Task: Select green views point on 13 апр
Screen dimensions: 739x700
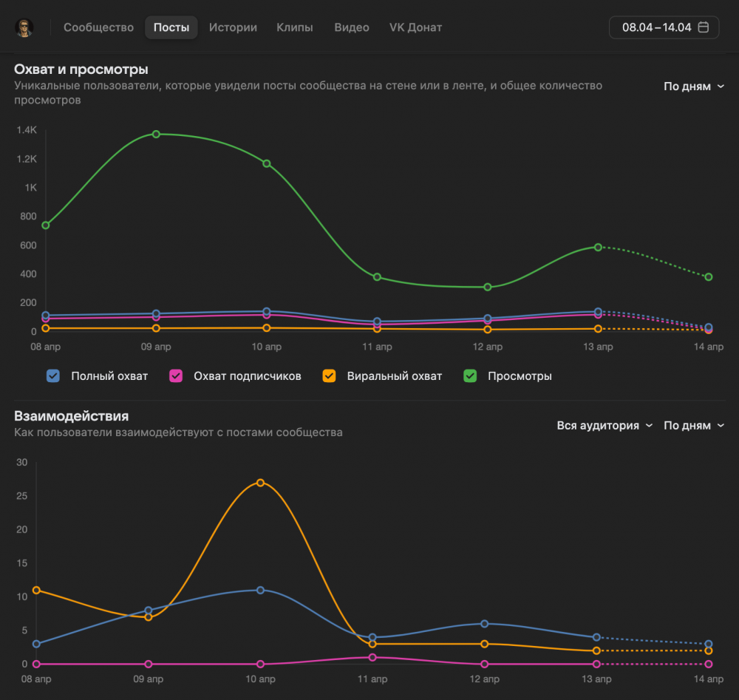Action: [598, 248]
